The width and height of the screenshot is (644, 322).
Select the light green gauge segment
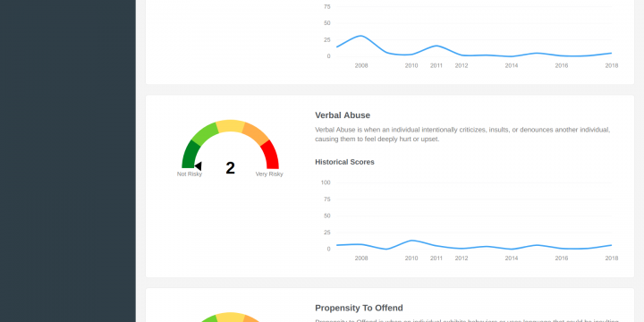pyautogui.click(x=205, y=133)
